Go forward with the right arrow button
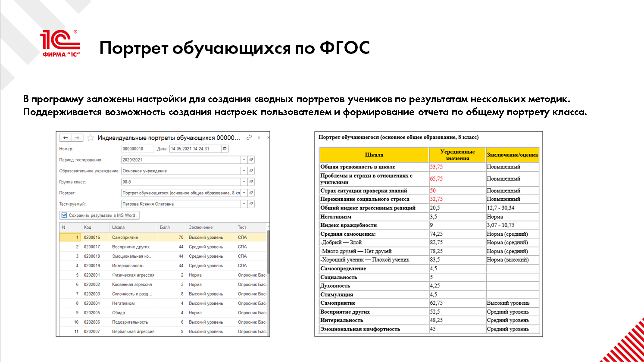The width and height of the screenshot is (644, 362). (x=77, y=138)
